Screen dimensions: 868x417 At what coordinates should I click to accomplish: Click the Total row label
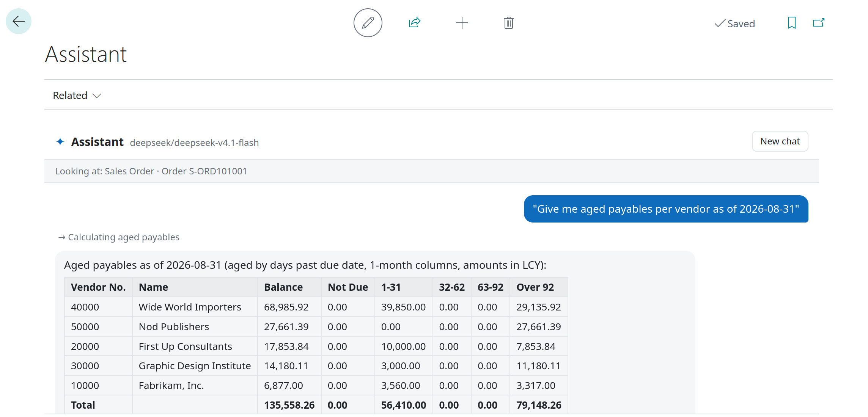pos(83,405)
